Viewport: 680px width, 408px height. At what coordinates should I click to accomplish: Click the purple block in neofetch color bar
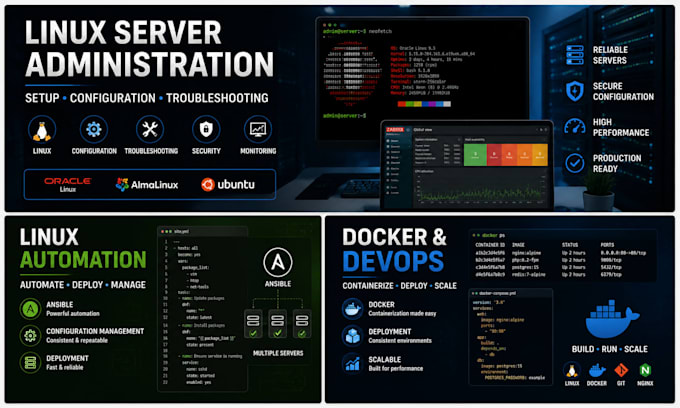tap(432, 104)
